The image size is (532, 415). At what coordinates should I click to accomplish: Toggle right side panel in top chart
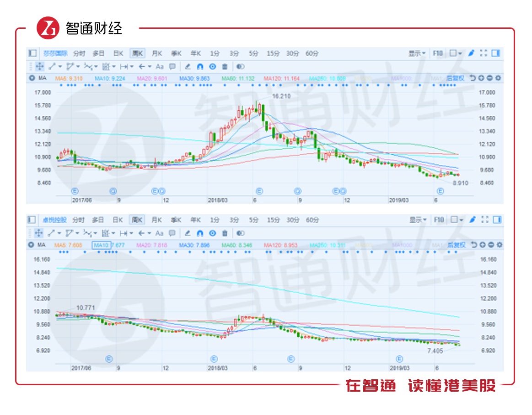(x=496, y=53)
